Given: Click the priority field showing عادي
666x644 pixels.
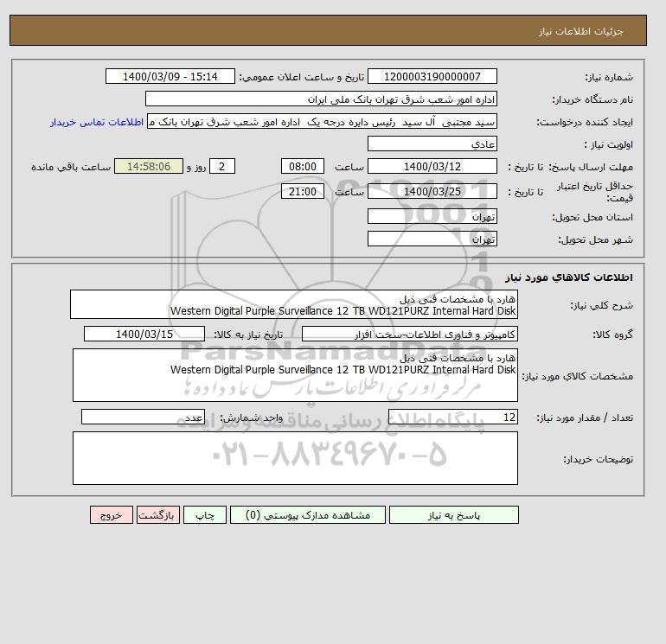Looking at the screenshot, I should 432,143.
